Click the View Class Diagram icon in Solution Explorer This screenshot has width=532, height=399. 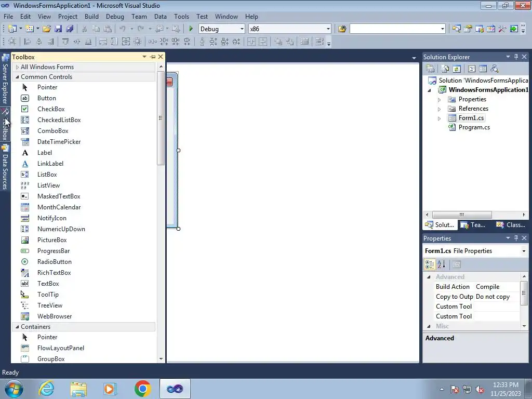(495, 69)
